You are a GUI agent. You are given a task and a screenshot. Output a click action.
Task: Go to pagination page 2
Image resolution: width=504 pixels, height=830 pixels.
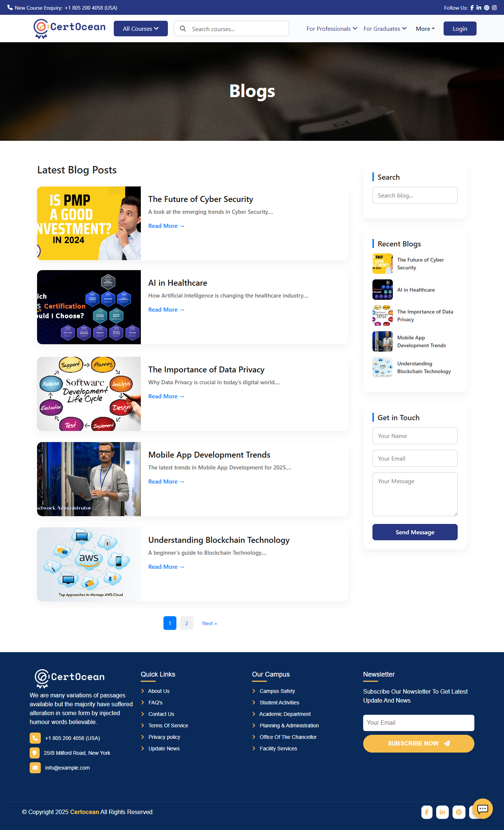tap(187, 623)
